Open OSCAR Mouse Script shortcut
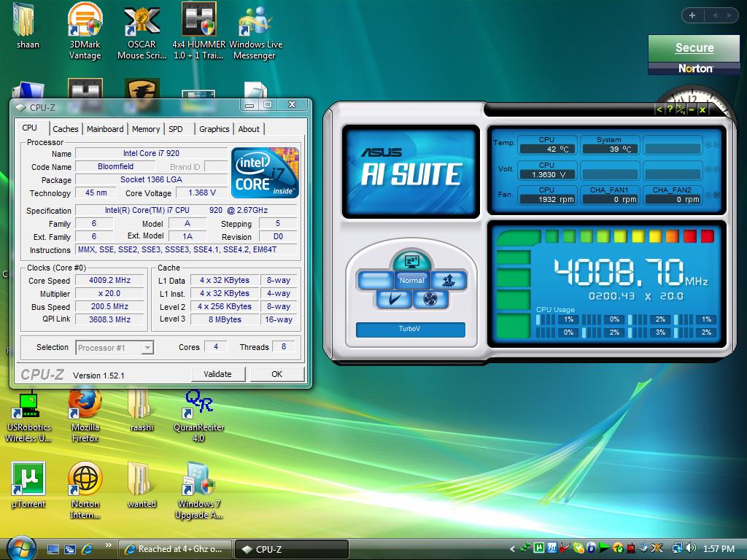The height and width of the screenshot is (560, 747). pyautogui.click(x=142, y=31)
